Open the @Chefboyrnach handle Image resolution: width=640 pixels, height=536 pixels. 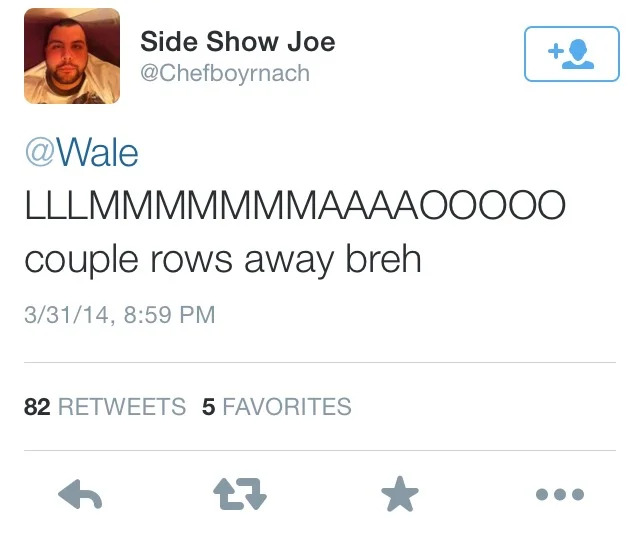point(225,73)
